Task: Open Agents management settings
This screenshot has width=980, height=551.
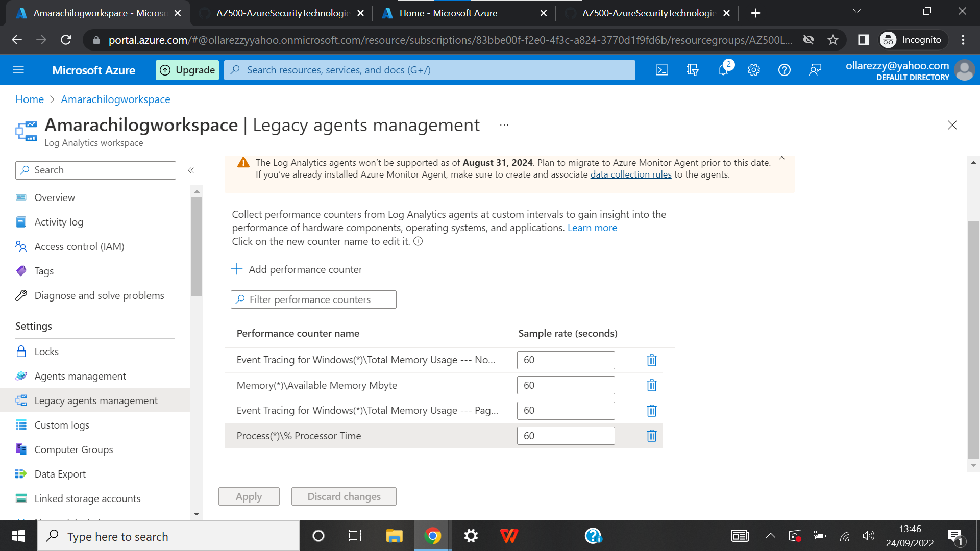Action: (x=80, y=376)
